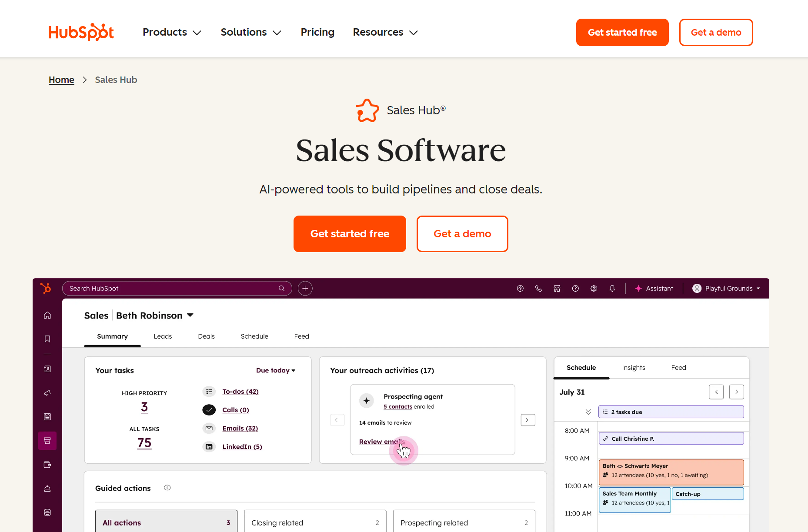This screenshot has height=532, width=808.
Task: Open the Due today filter dropdown
Action: click(276, 370)
